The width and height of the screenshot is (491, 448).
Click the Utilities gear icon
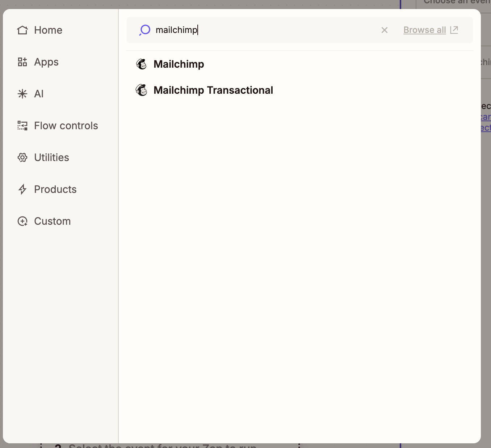pos(22,157)
